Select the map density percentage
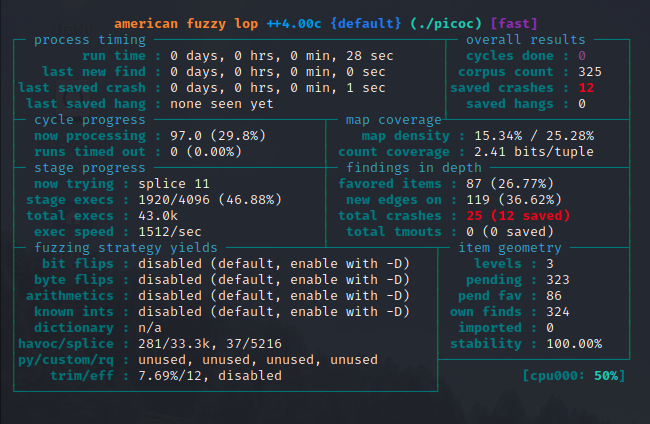The image size is (650, 424). 534,136
